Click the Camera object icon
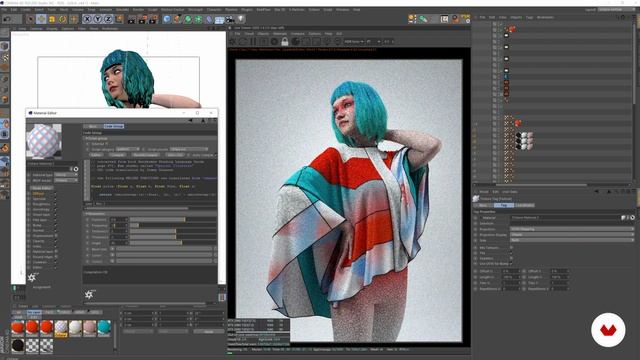The width and height of the screenshot is (640, 360). coord(230,19)
